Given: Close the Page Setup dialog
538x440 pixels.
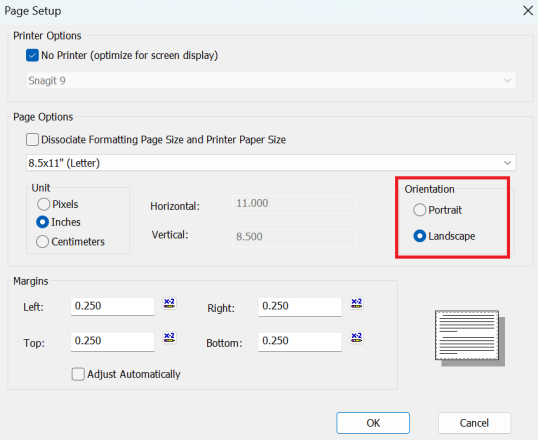Looking at the screenshot, I should (528, 11).
